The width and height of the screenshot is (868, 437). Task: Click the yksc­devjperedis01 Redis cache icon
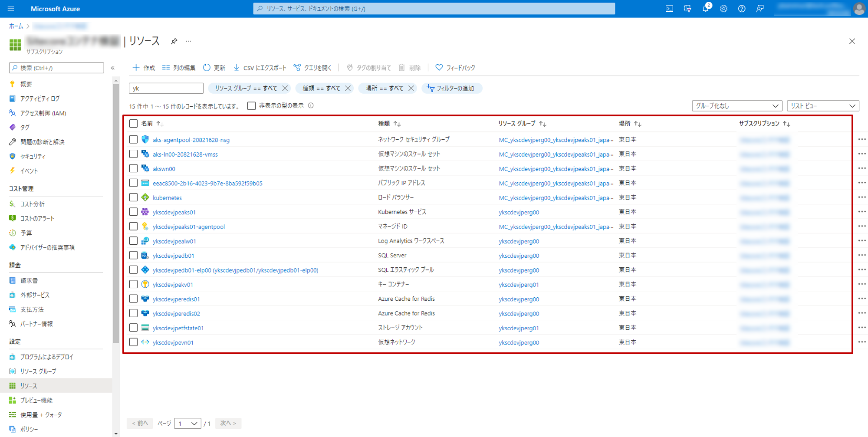click(145, 299)
